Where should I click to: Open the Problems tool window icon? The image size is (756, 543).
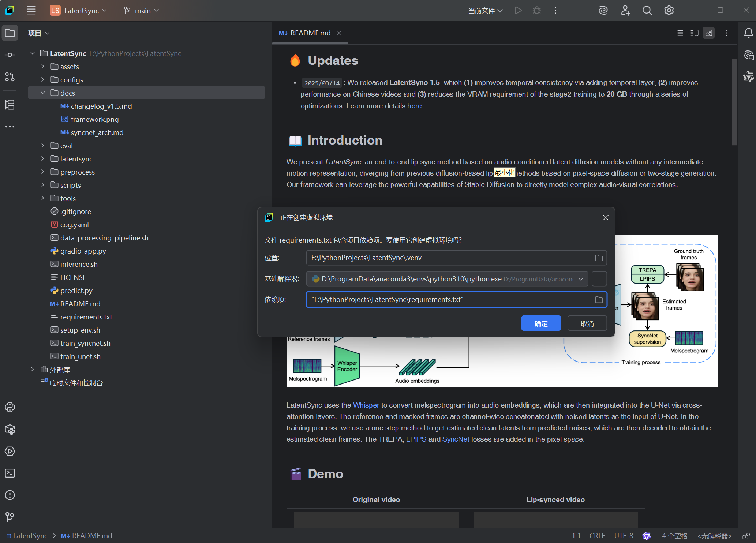[x=10, y=495]
